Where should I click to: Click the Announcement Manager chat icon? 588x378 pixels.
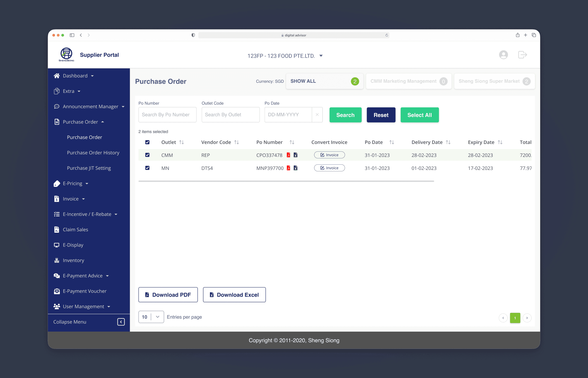point(57,106)
